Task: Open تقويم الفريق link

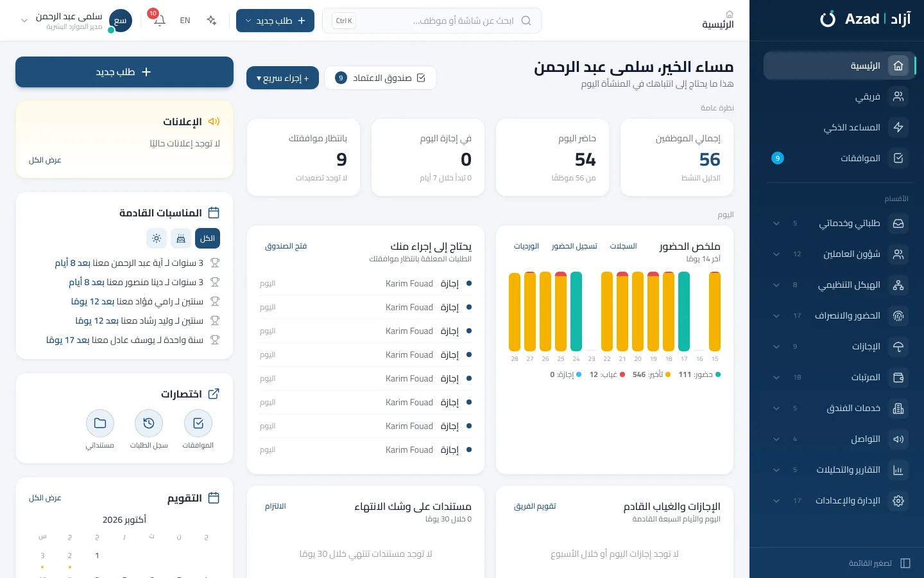Action: [x=535, y=506]
